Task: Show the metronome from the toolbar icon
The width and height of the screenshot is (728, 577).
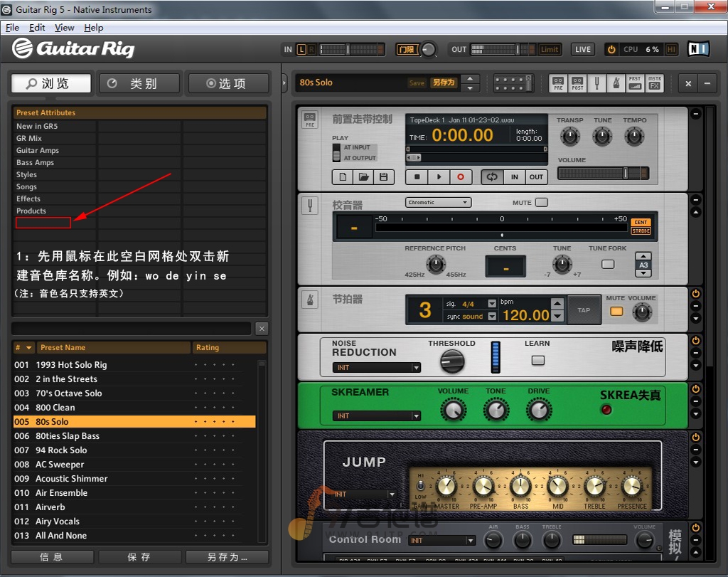Action: pos(616,84)
